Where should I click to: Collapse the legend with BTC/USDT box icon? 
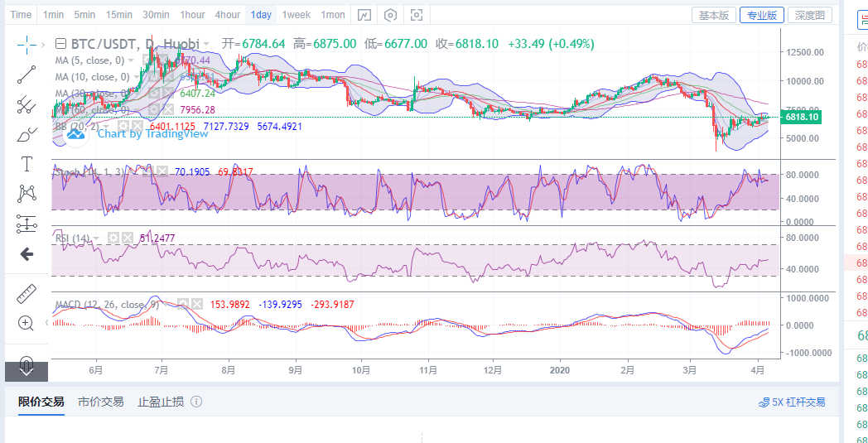pyautogui.click(x=61, y=44)
